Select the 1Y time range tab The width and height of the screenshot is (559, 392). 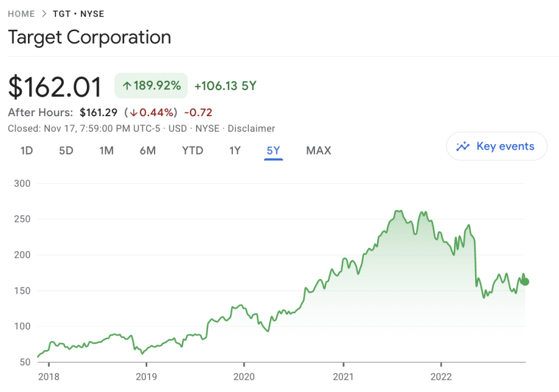(x=235, y=150)
